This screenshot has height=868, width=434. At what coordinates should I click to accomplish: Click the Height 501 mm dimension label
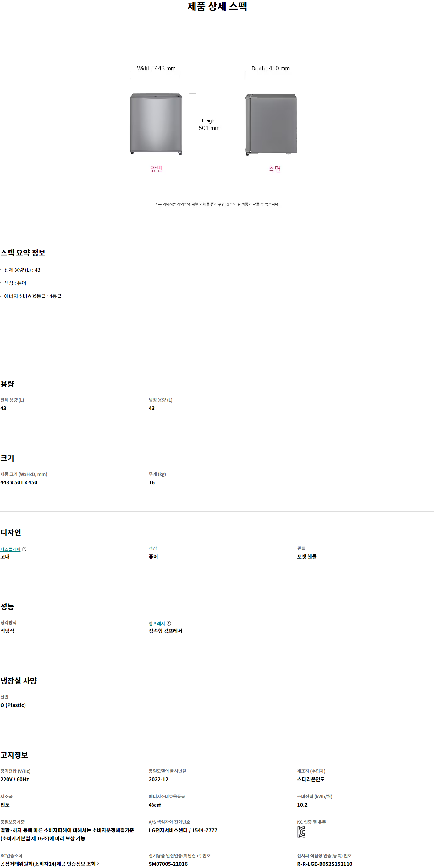point(209,124)
